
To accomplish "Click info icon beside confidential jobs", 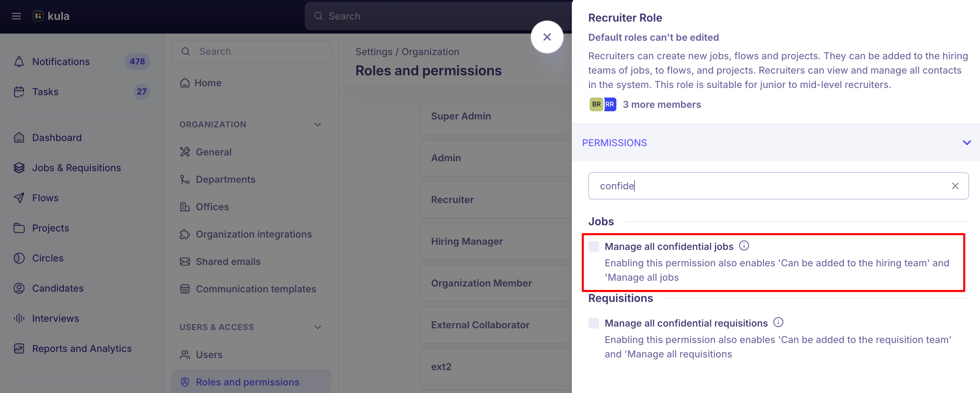I will (744, 246).
